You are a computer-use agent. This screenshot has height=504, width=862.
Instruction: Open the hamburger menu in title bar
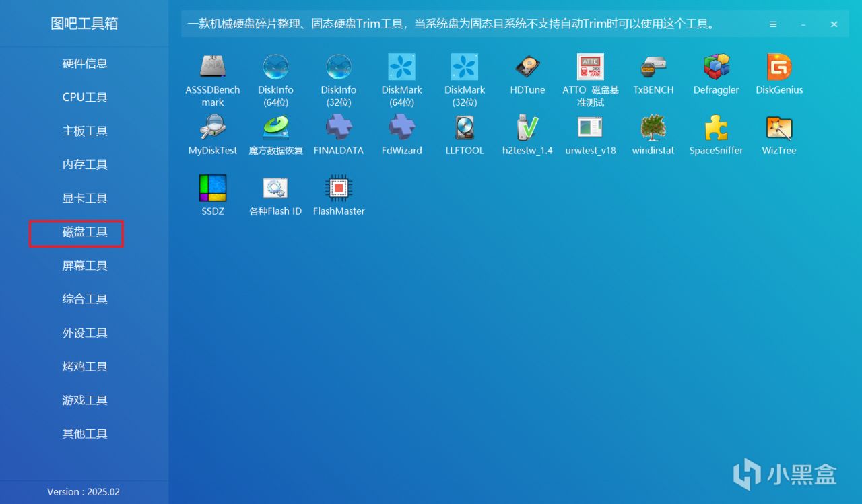tap(773, 24)
